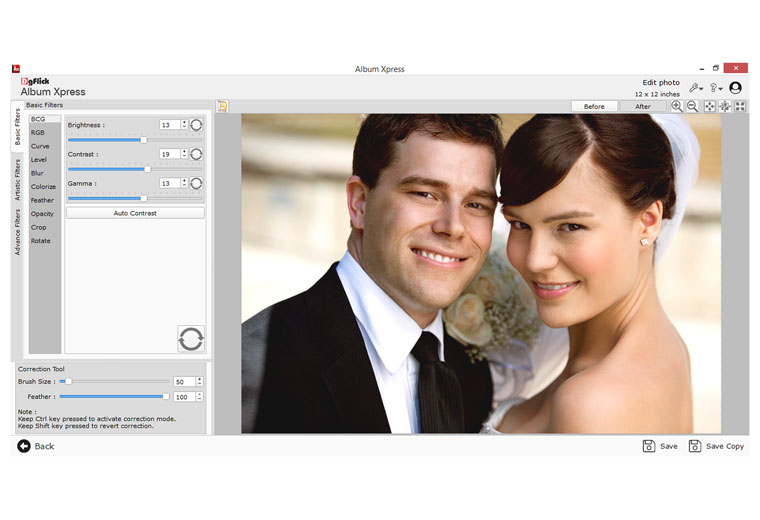Open the Advance Filters tab

click(17, 233)
